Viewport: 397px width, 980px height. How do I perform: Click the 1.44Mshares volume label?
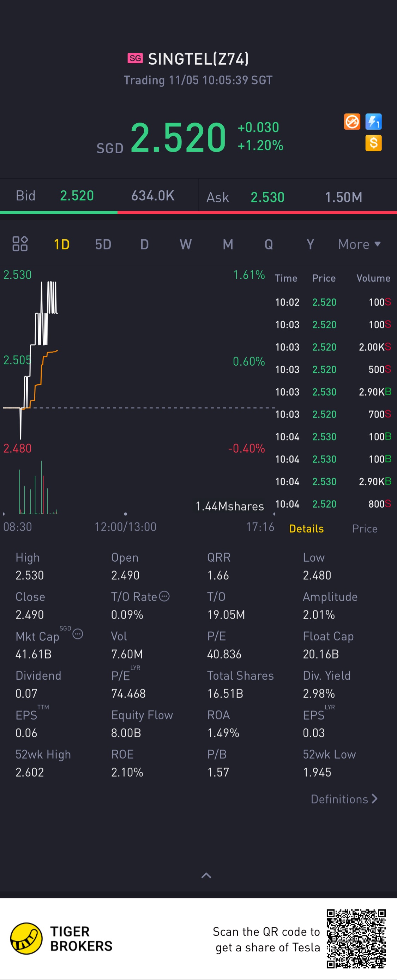(x=229, y=506)
